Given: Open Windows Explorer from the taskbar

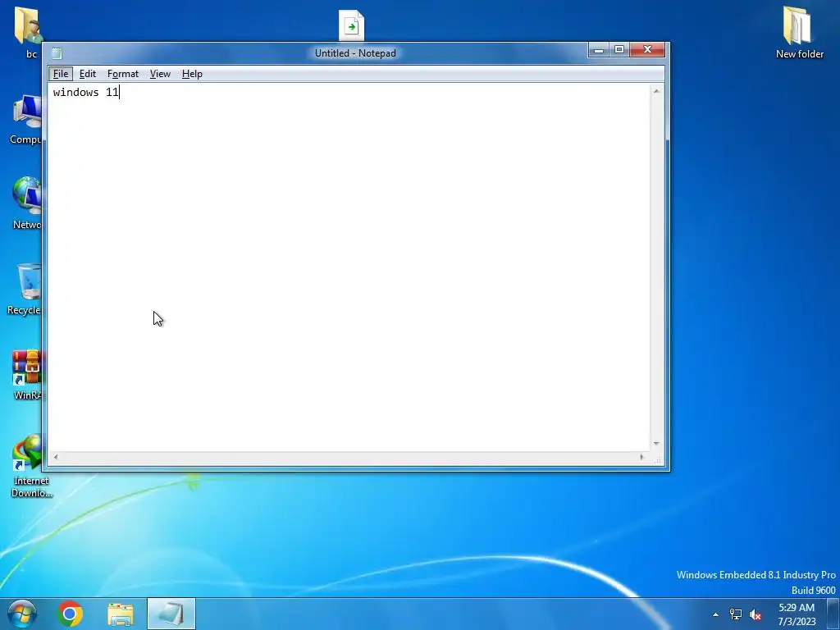Looking at the screenshot, I should pyautogui.click(x=121, y=614).
